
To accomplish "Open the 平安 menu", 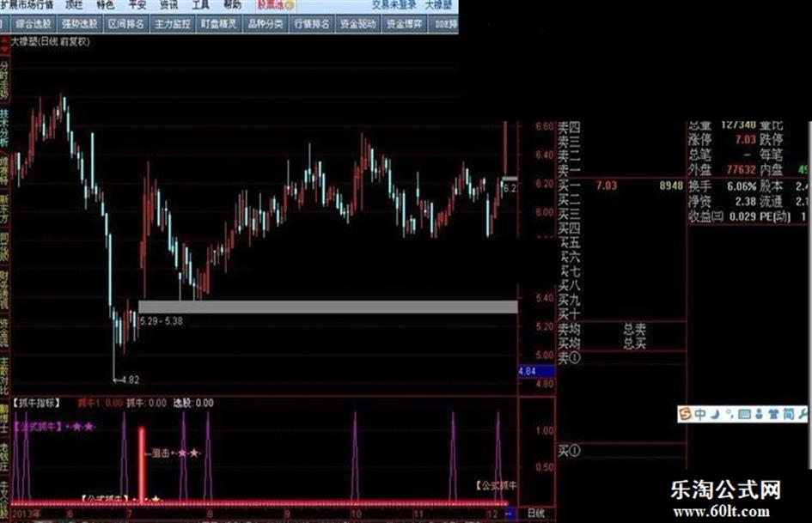I will pyautogui.click(x=137, y=5).
